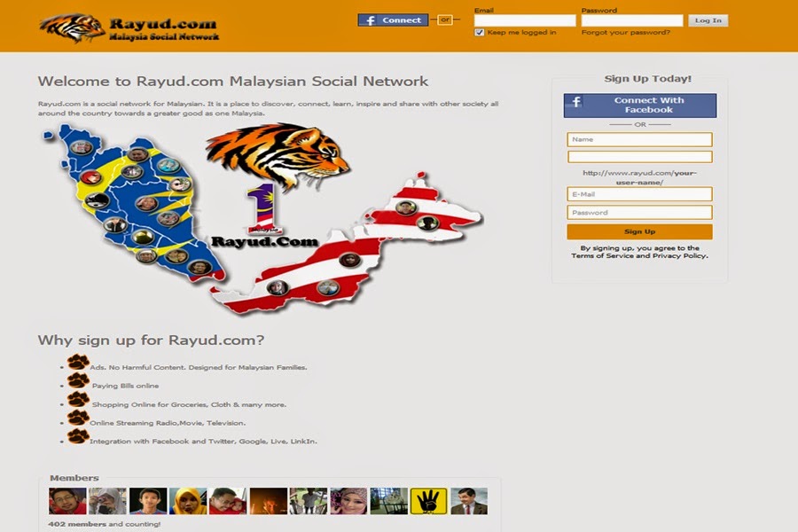Focus the header Password field
Screen dimensions: 798x532
click(x=632, y=20)
